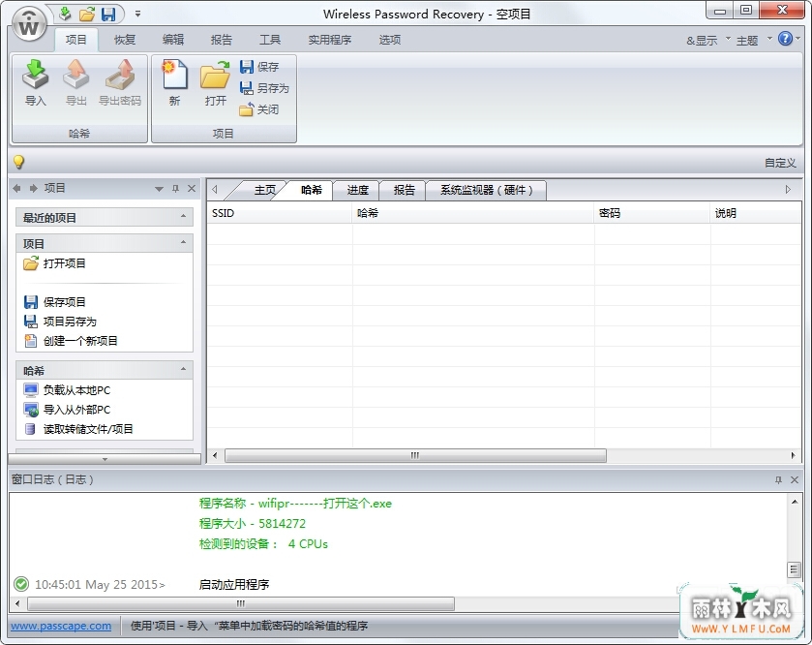Screen dimensions: 812x645
Task: Open www.passcape.com link in status bar
Action: pos(61,626)
